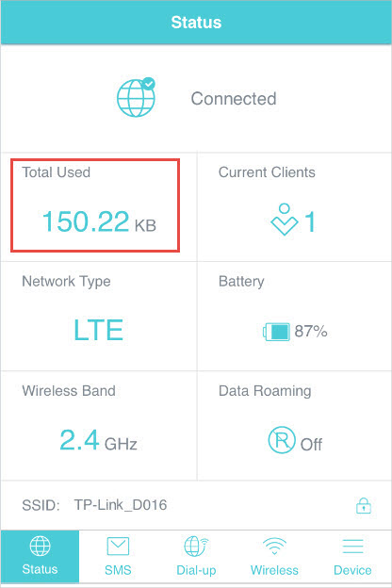
Task: Switch to the Wireless tab
Action: [x=274, y=557]
